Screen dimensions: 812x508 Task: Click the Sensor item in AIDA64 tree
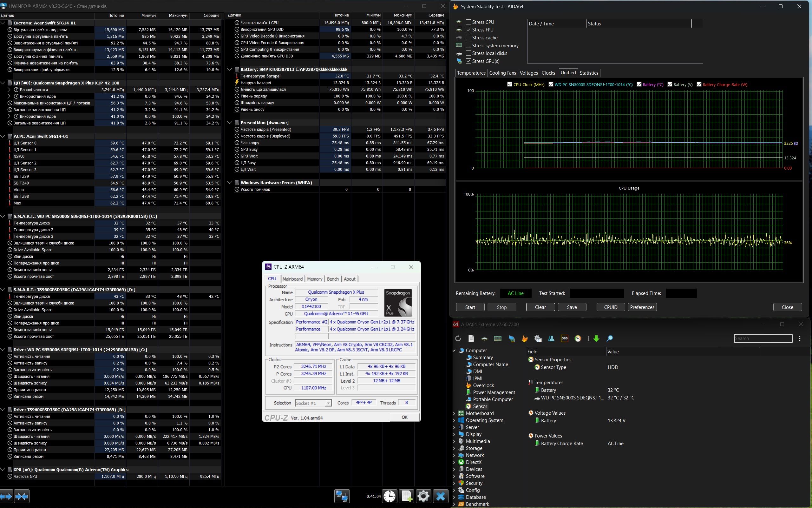480,406
